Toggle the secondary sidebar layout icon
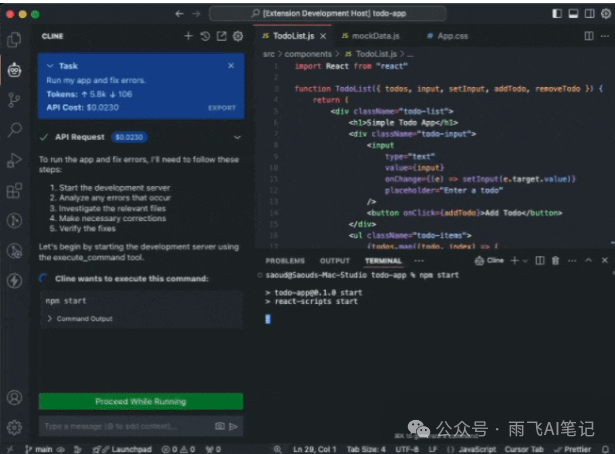 click(x=590, y=14)
